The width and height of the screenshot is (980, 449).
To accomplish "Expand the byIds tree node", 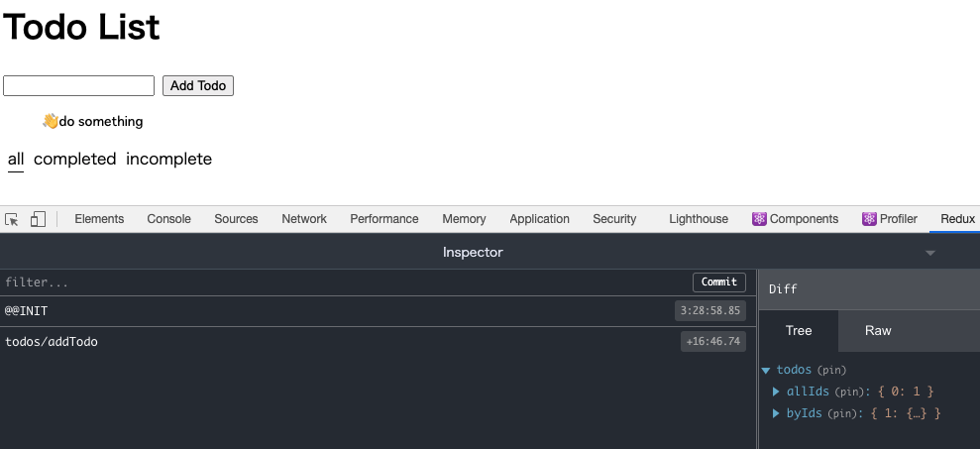I will pos(777,413).
